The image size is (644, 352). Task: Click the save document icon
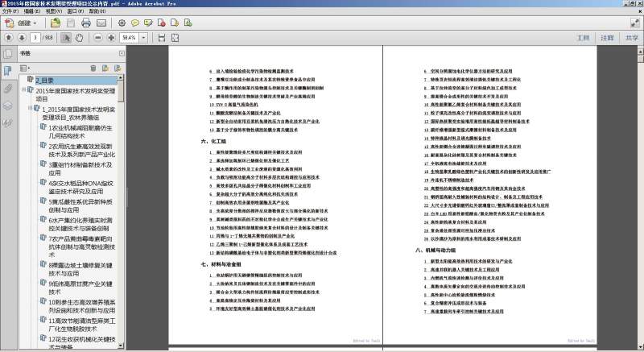(x=71, y=23)
